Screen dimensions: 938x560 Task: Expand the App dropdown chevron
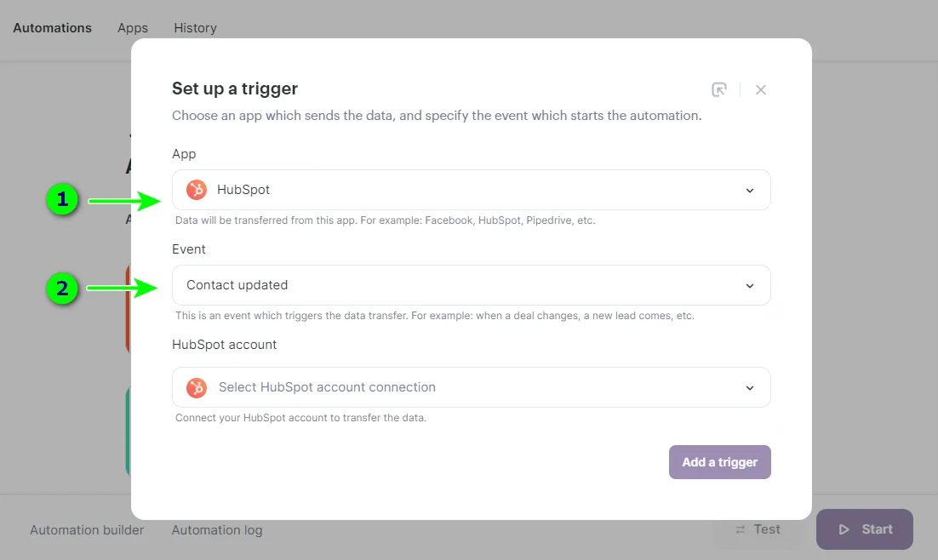[x=750, y=191]
